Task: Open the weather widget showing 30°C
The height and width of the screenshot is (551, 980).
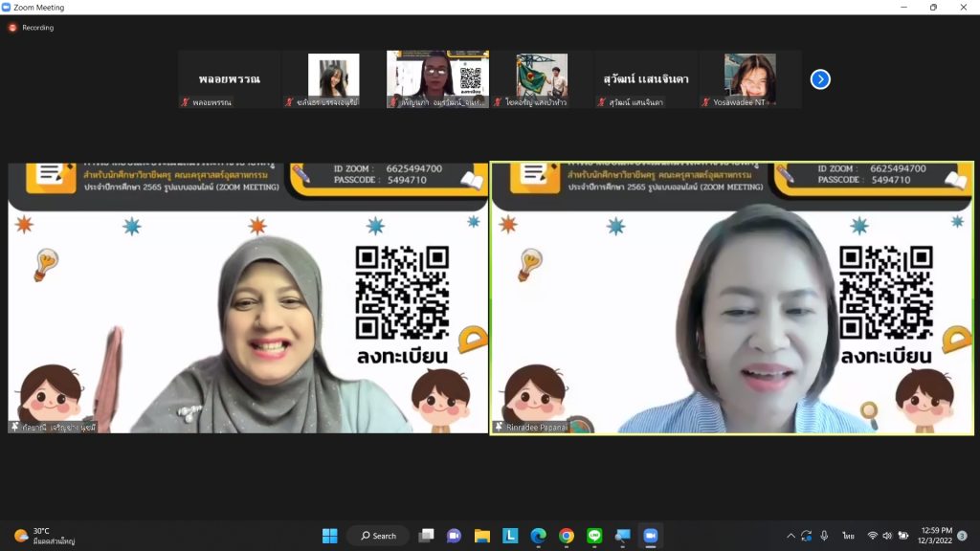Action: [x=43, y=536]
